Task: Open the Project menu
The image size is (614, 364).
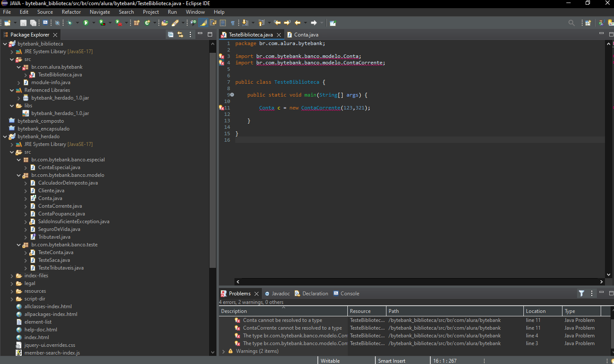Action: click(151, 12)
